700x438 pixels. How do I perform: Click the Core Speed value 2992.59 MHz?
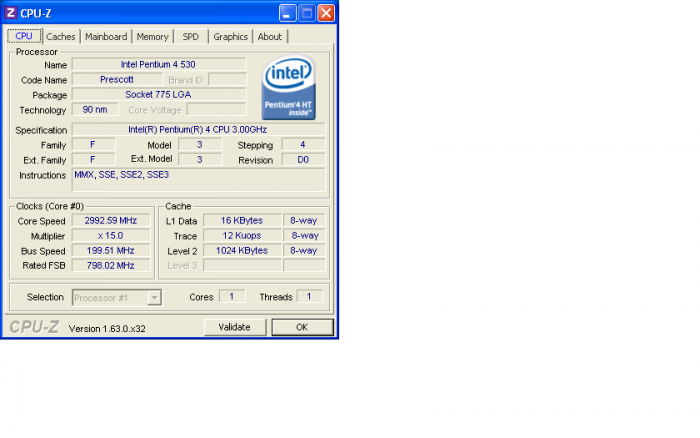tap(111, 221)
